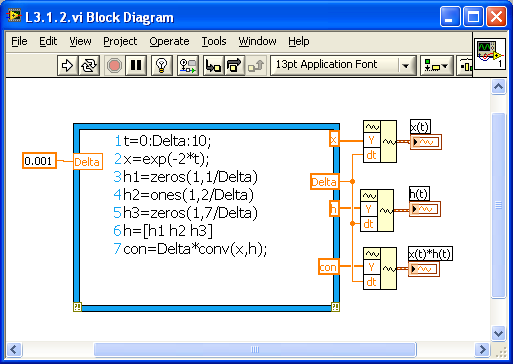Open the Distribute Objects dropdown
Viewport: 513px width, 364px height.
click(x=464, y=65)
